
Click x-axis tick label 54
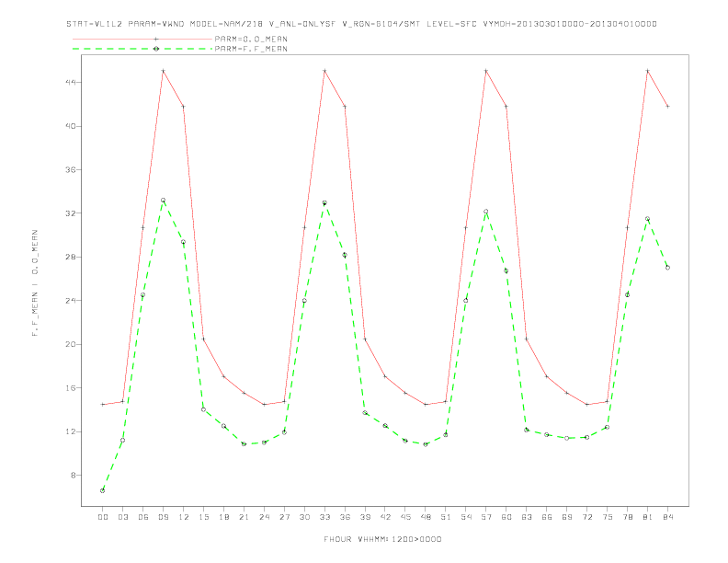click(x=466, y=517)
